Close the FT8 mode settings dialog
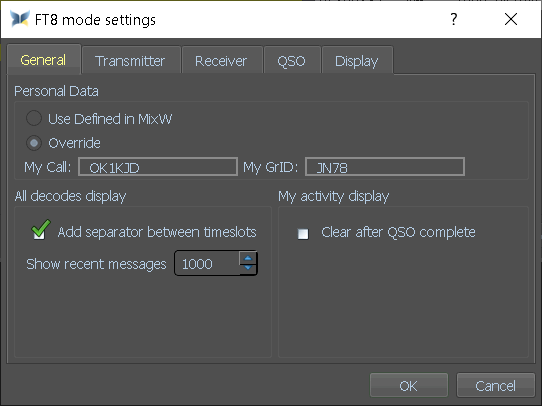 (x=511, y=19)
